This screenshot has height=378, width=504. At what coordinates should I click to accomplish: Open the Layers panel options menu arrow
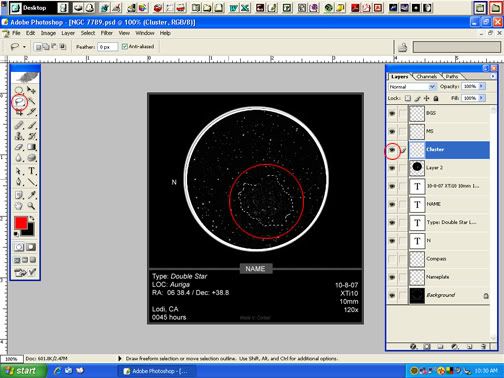(x=493, y=76)
